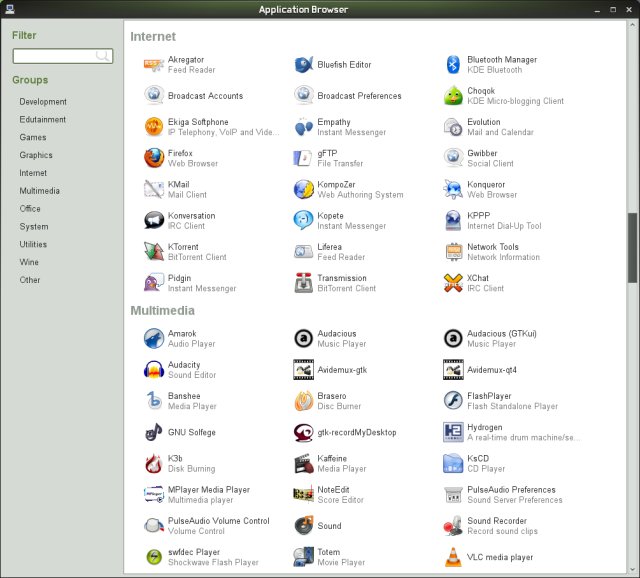Select the Utilities group
Viewport: 640px width, 578px height.
[x=33, y=244]
